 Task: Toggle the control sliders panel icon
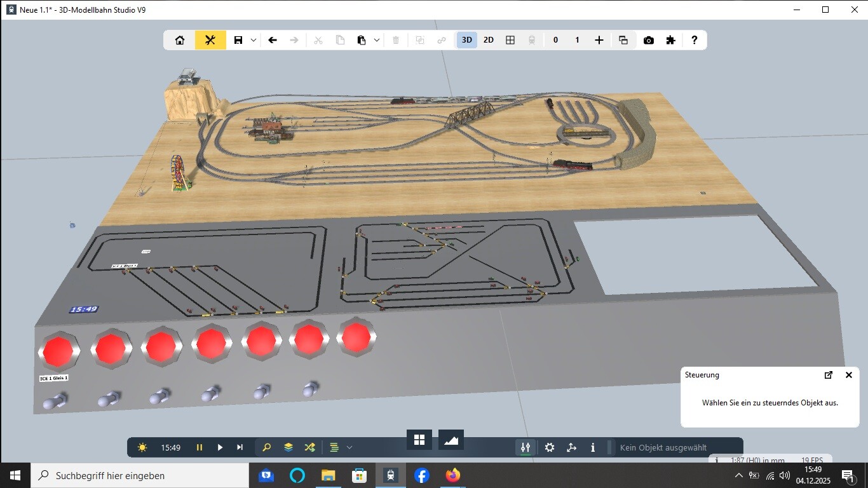pyautogui.click(x=526, y=447)
